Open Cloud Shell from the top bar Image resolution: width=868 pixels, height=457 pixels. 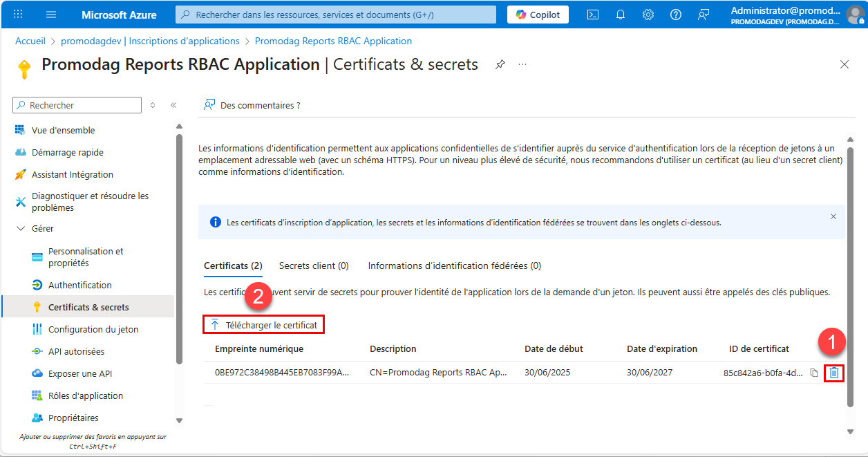[x=593, y=15]
